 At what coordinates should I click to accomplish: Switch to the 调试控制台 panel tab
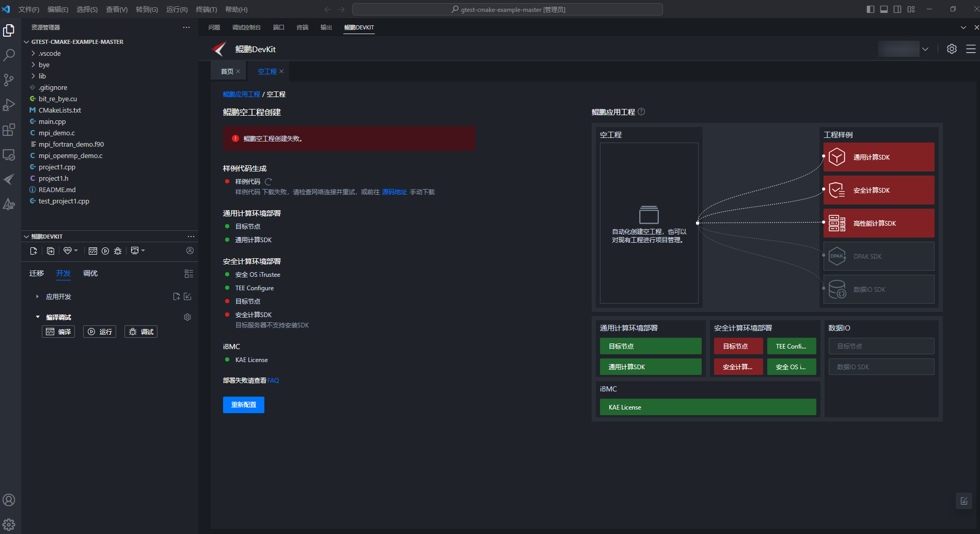pos(246,27)
